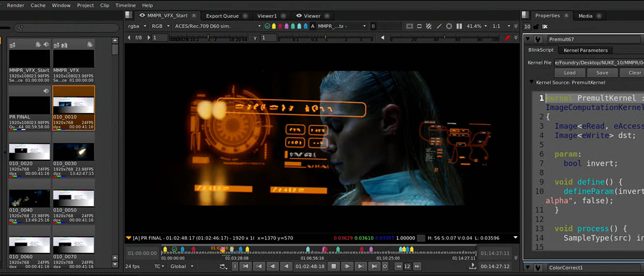The image size is (644, 276).
Task: Toggle the region of interest icon
Action: pyautogui.click(x=449, y=26)
